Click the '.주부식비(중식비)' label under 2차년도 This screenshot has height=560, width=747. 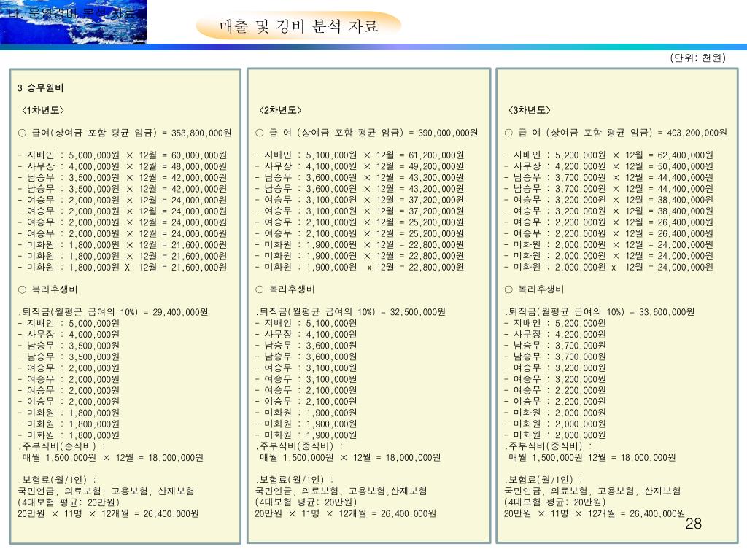tap(298, 446)
